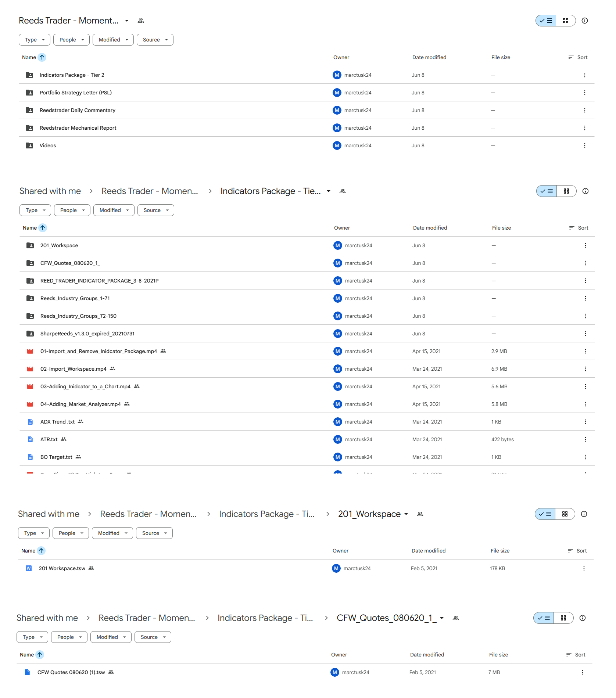Select SharpeReeds_v1.3.0_expired_20210731 folder name
This screenshot has height=698, width=616.
87,334
